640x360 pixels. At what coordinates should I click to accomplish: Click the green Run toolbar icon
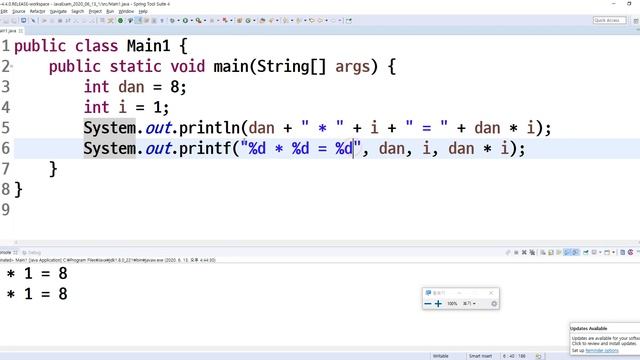click(185, 20)
